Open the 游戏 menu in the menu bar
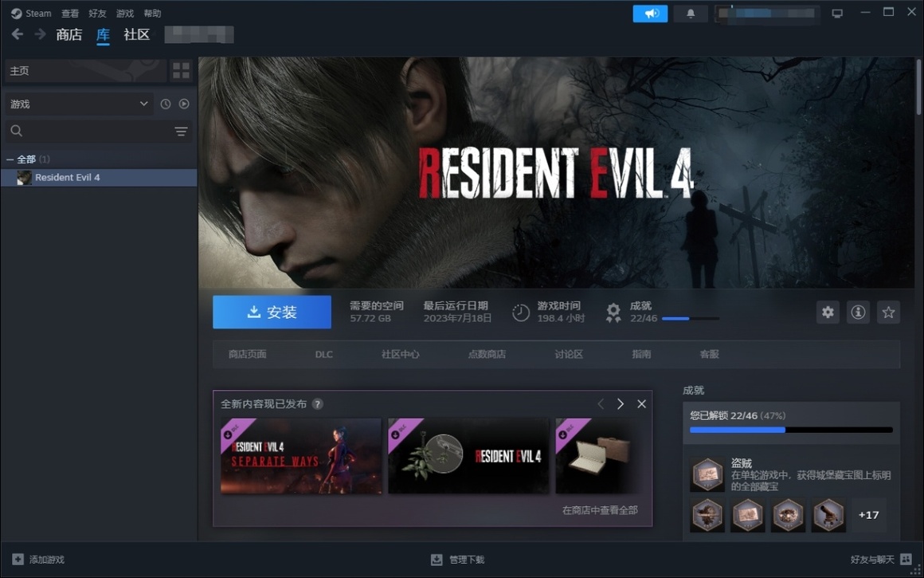The width and height of the screenshot is (924, 578). coord(125,13)
